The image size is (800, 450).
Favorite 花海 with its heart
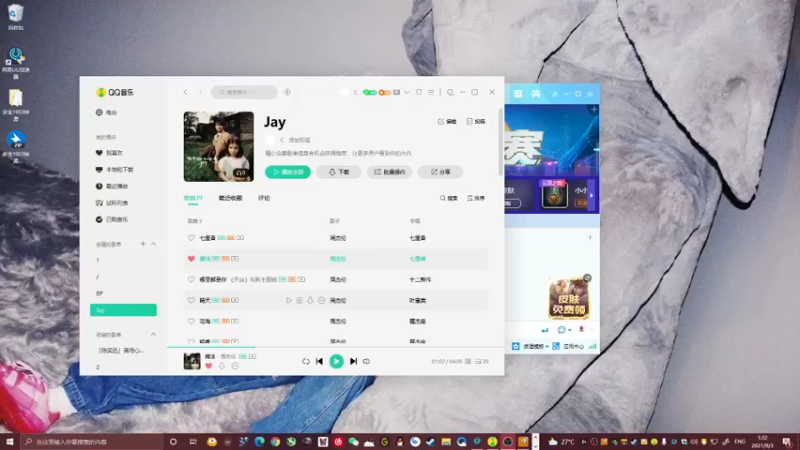click(x=191, y=321)
